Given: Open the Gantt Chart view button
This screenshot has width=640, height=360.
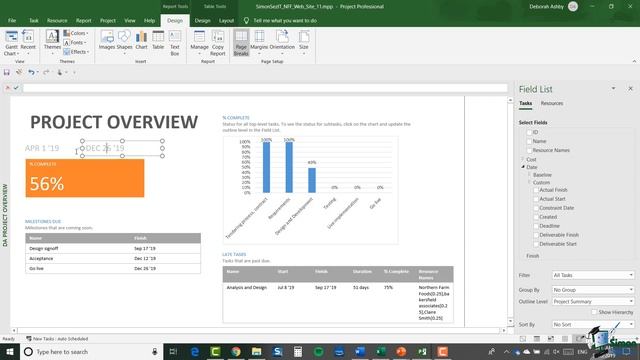Looking at the screenshot, I should 11,43.
